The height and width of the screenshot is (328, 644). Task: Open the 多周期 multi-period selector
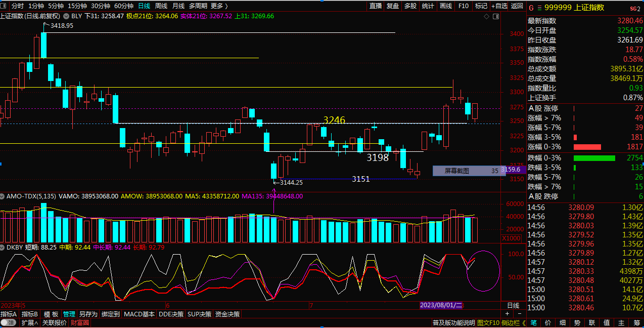[198, 6]
